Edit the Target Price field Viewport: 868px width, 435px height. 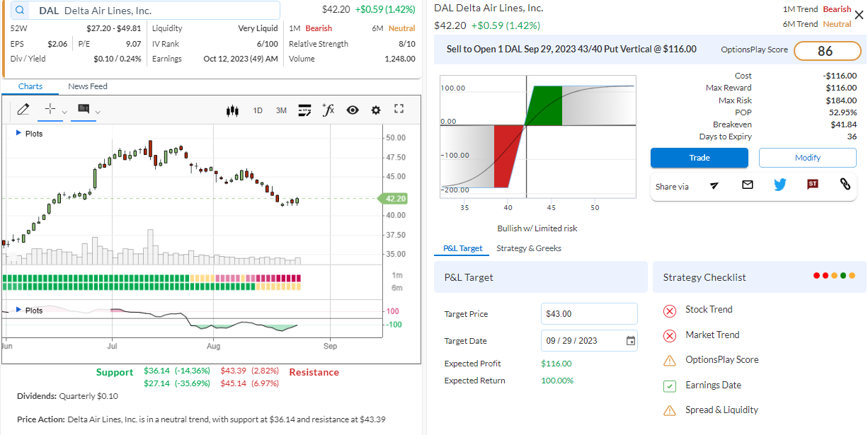tap(589, 314)
